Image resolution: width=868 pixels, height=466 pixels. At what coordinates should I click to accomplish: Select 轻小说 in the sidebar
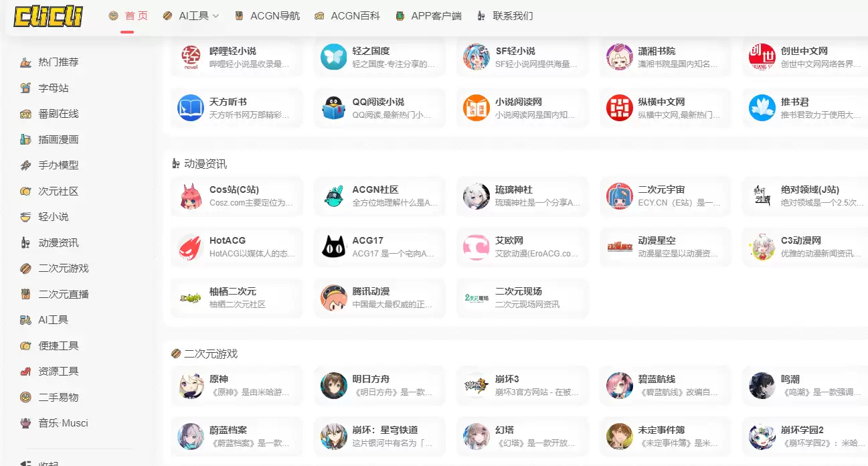point(54,217)
